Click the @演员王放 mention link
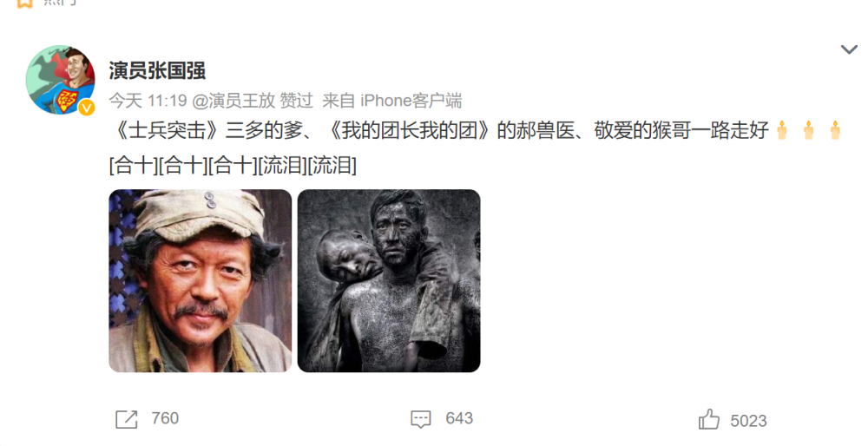 (x=233, y=101)
